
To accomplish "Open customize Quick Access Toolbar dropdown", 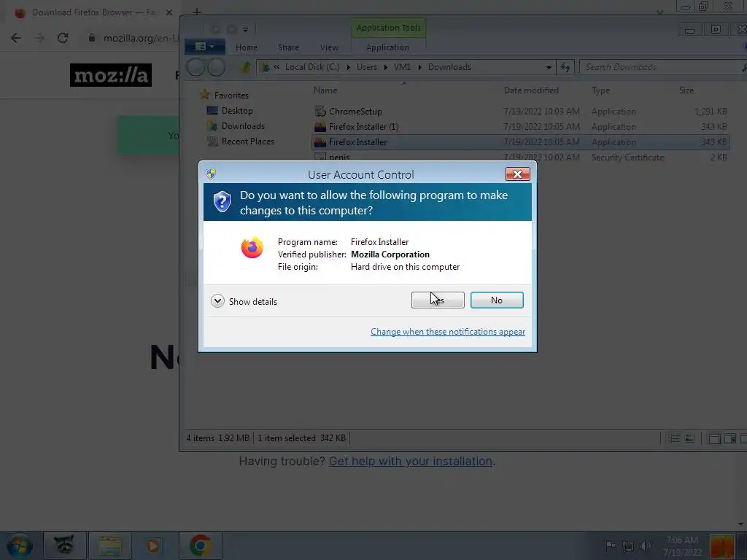I will (x=245, y=29).
